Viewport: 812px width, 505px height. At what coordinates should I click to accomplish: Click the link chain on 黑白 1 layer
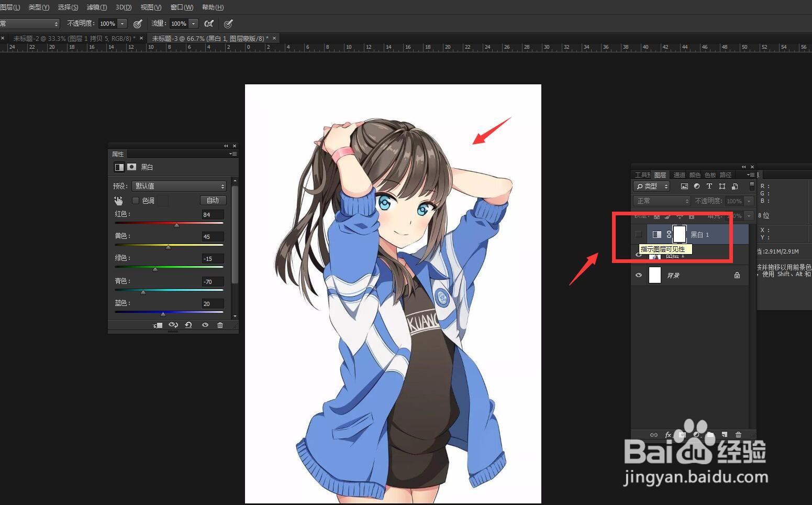click(669, 235)
